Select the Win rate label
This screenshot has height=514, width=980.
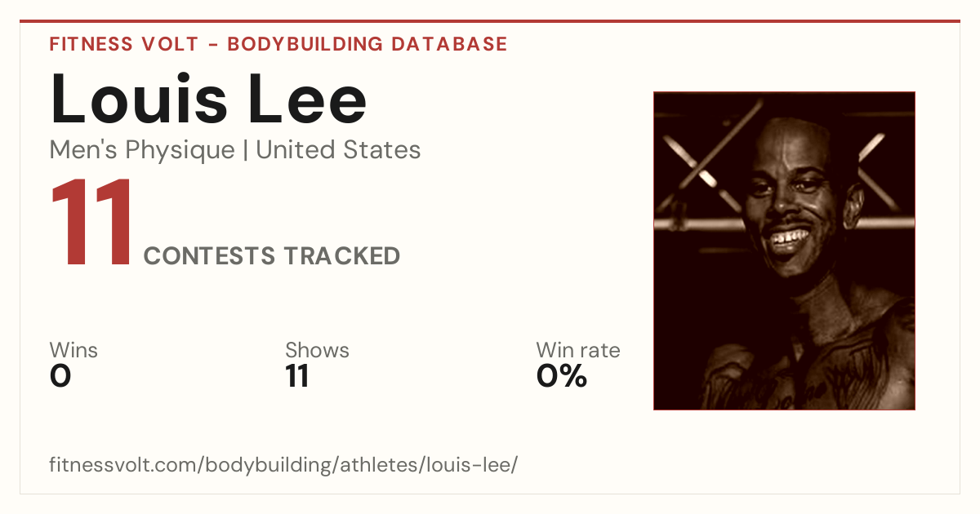point(578,350)
